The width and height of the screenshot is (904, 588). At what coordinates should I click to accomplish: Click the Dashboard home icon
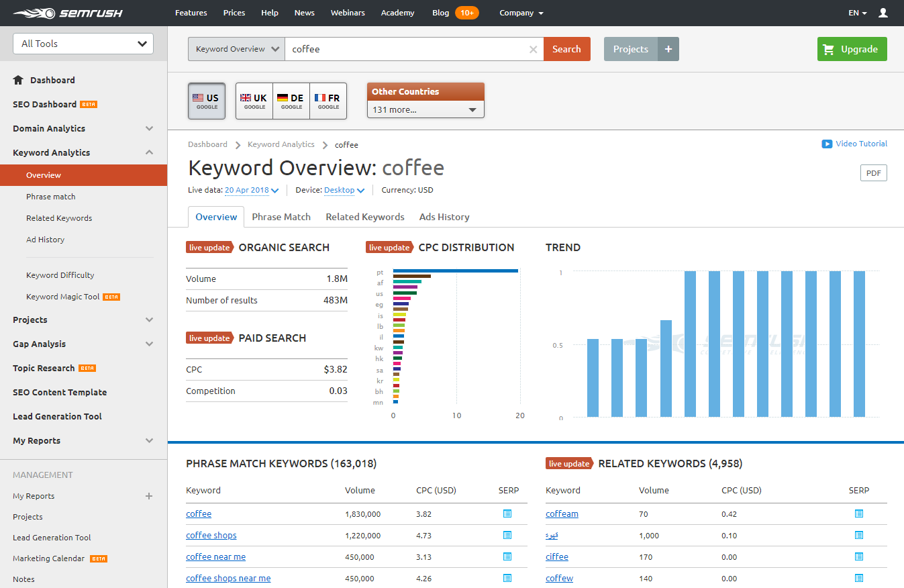coord(19,80)
